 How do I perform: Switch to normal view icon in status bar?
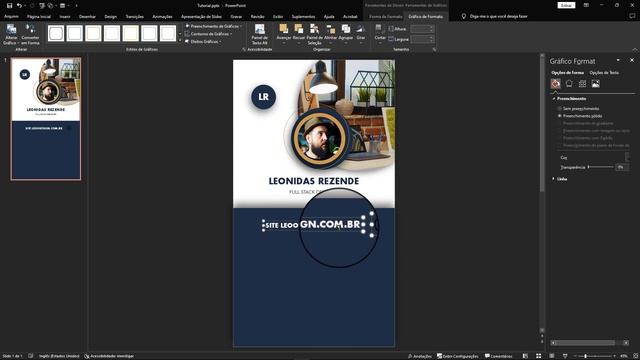pos(525,356)
